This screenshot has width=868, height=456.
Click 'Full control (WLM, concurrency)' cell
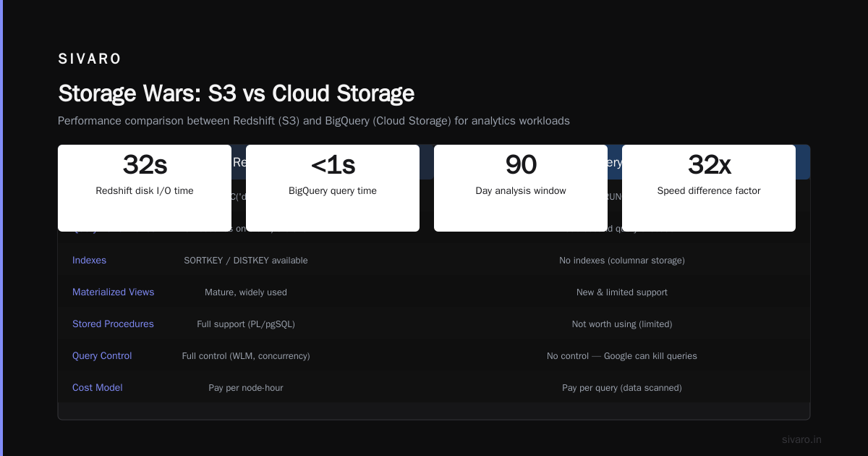[x=246, y=356]
